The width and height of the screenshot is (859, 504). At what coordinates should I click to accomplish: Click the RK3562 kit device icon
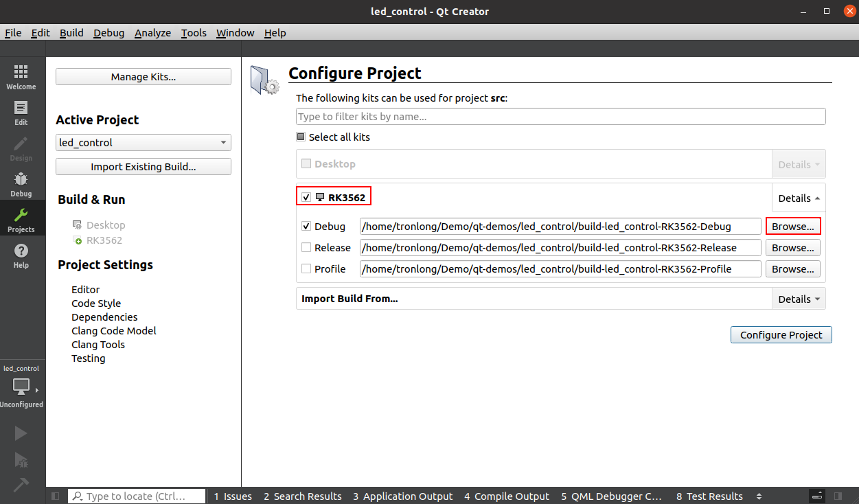coord(319,197)
